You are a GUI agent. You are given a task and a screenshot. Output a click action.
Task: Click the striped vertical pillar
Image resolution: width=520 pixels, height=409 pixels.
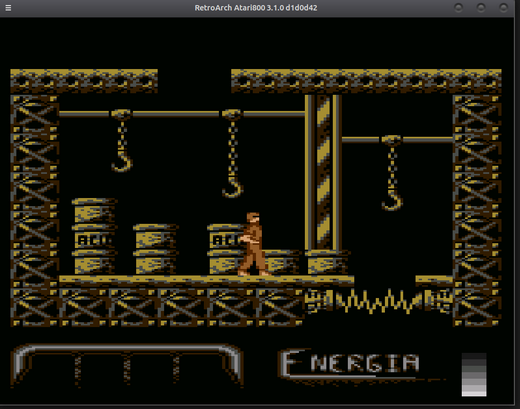tap(323, 172)
